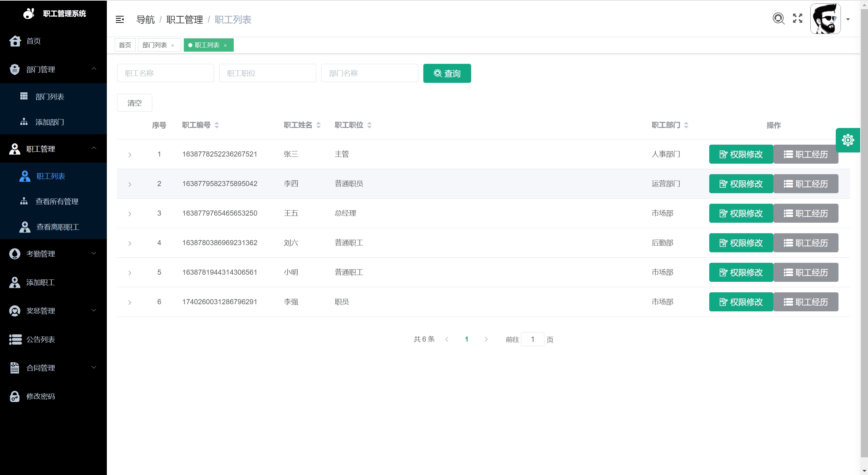868x475 pixels.
Task: Enter fullscreen mode via expand icon
Action: click(x=797, y=18)
